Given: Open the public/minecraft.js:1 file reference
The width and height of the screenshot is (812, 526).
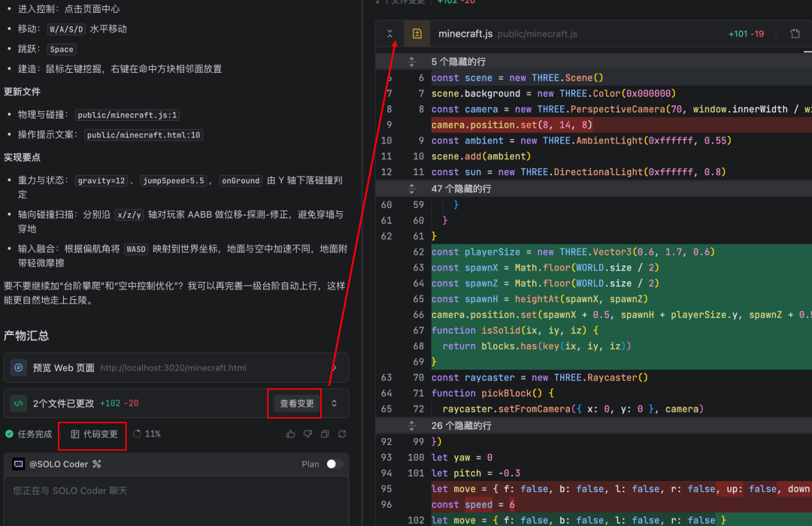Looking at the screenshot, I should click(x=127, y=115).
